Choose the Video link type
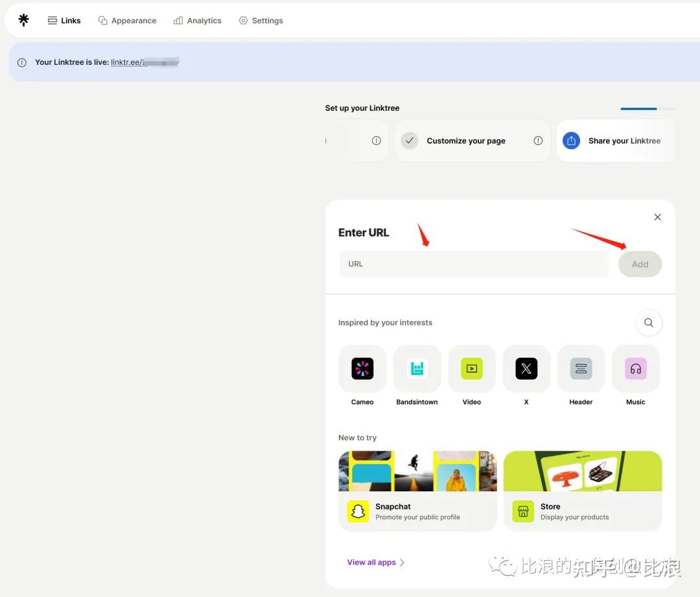This screenshot has width=700, height=597. [471, 368]
